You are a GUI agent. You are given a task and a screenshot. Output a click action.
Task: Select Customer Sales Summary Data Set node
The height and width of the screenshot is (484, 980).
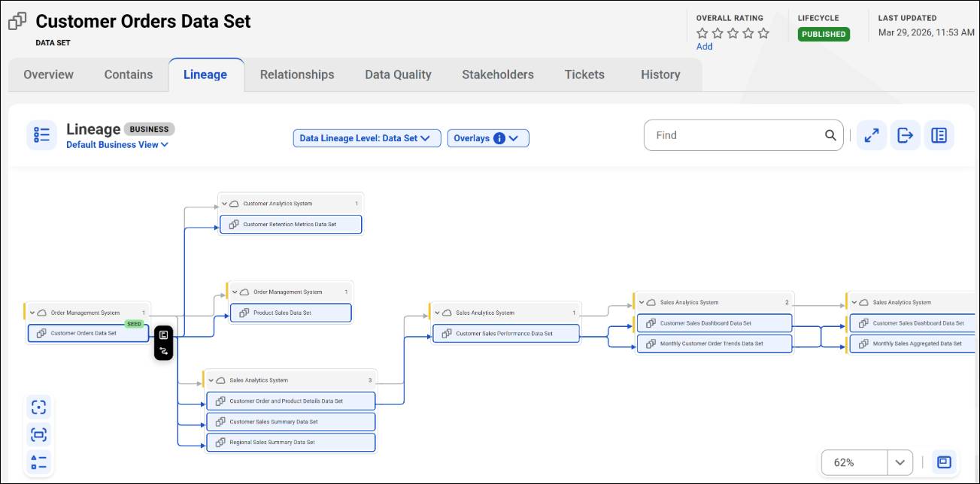[x=290, y=422]
